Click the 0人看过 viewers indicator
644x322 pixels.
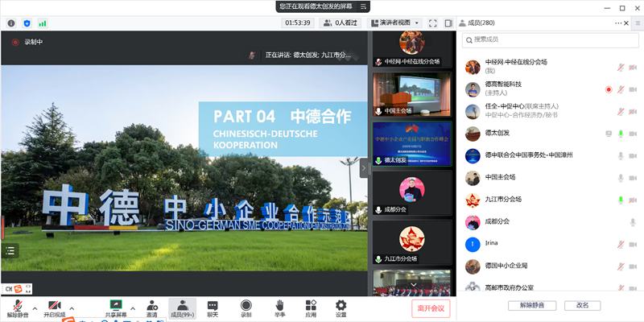[340, 23]
